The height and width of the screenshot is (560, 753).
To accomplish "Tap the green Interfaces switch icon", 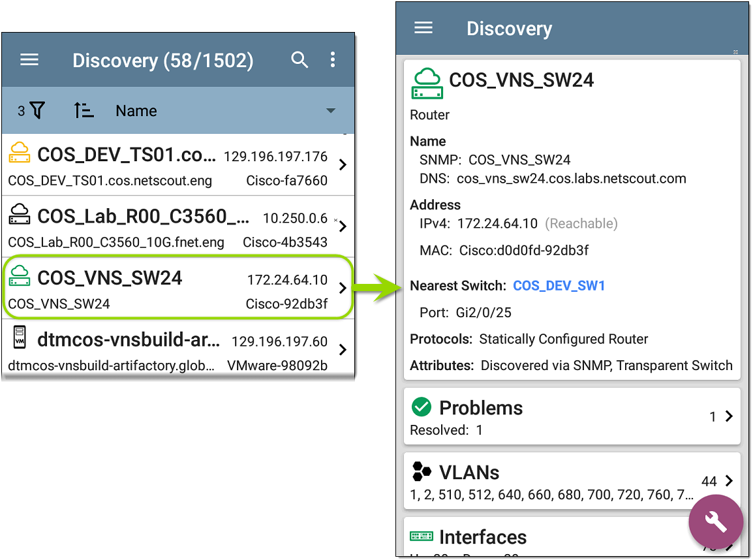I will tap(422, 536).
